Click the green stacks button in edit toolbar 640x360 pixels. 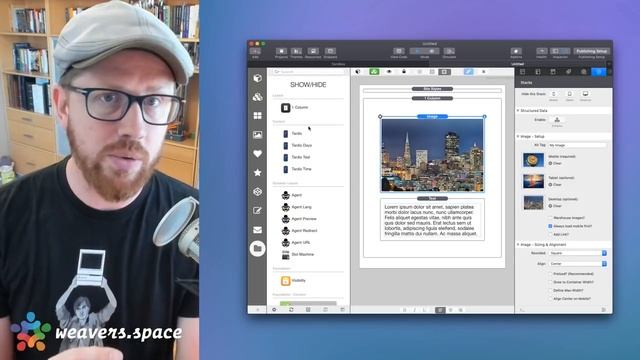[x=374, y=72]
